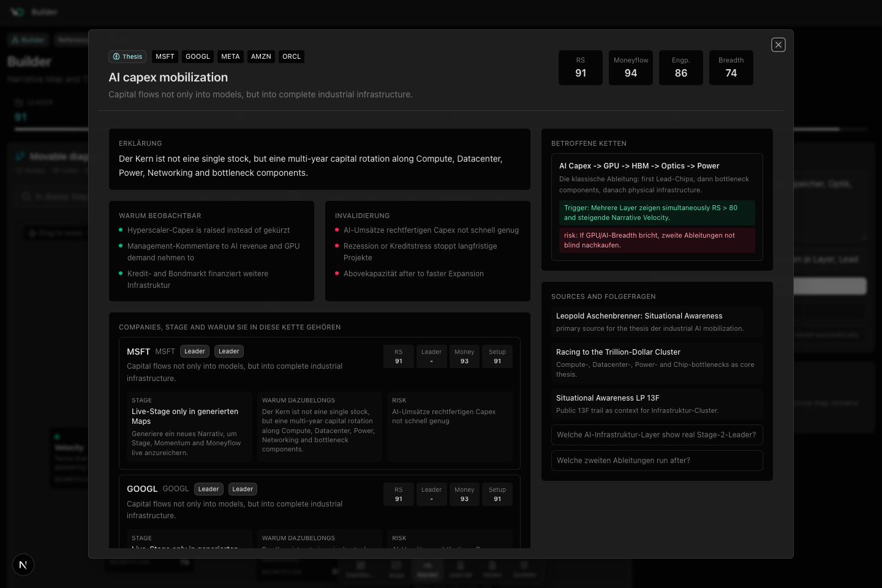Click the GOOGL row RS 91 tile

click(399, 494)
